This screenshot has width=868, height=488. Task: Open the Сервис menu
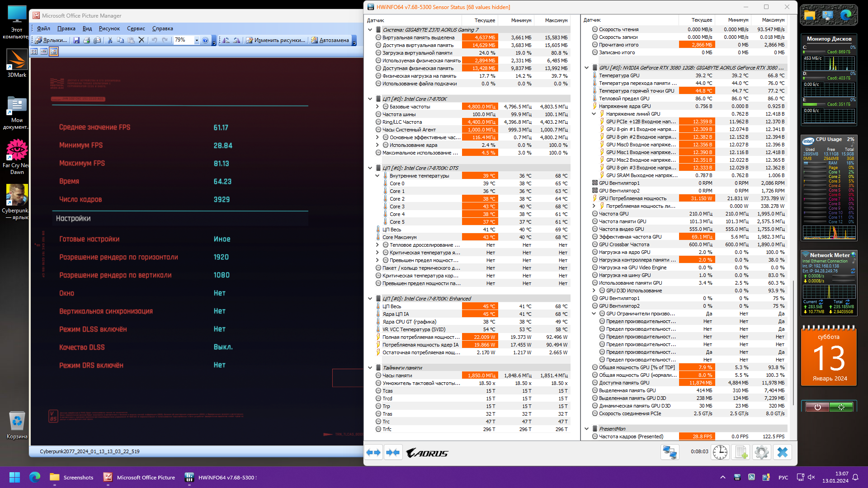click(136, 28)
